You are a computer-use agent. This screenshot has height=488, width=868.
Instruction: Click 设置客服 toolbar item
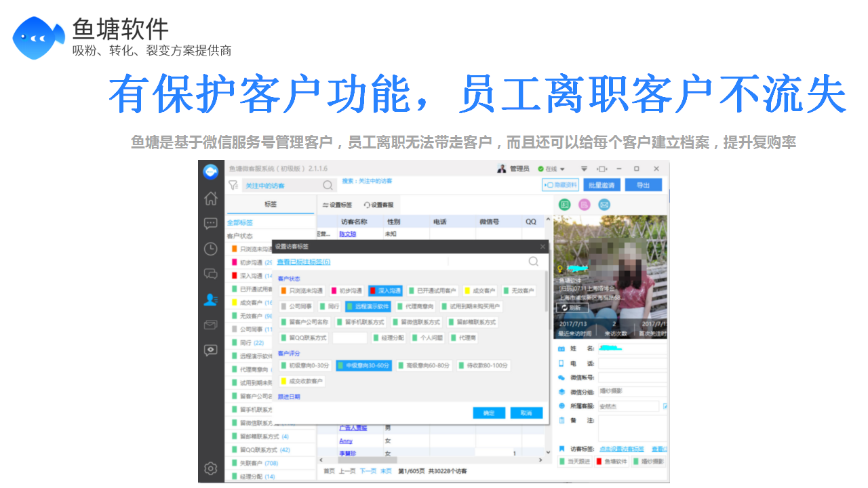coord(378,205)
